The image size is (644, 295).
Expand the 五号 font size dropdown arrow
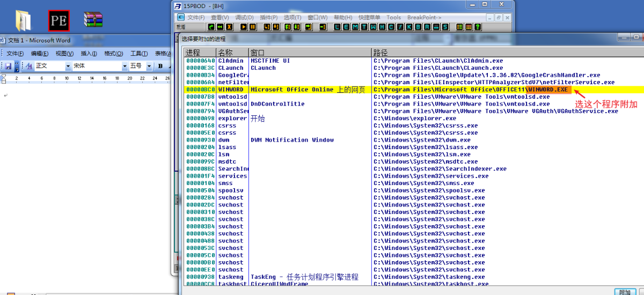pos(149,66)
